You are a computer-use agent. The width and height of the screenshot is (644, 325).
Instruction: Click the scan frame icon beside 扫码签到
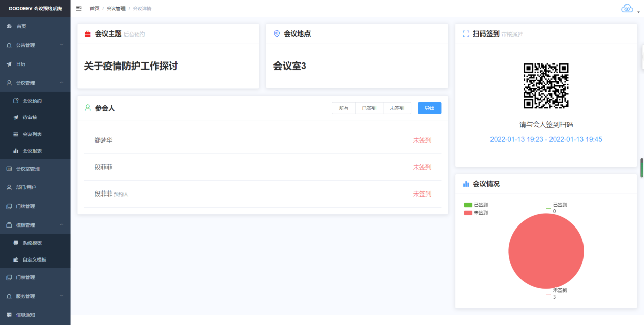point(466,34)
